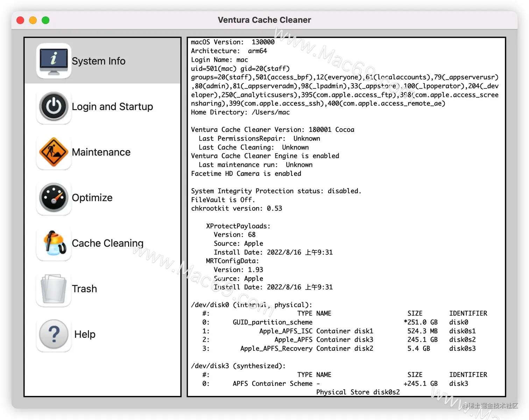This screenshot has width=529, height=420.
Task: Click the 'Version: 68' line
Action: tap(234, 235)
